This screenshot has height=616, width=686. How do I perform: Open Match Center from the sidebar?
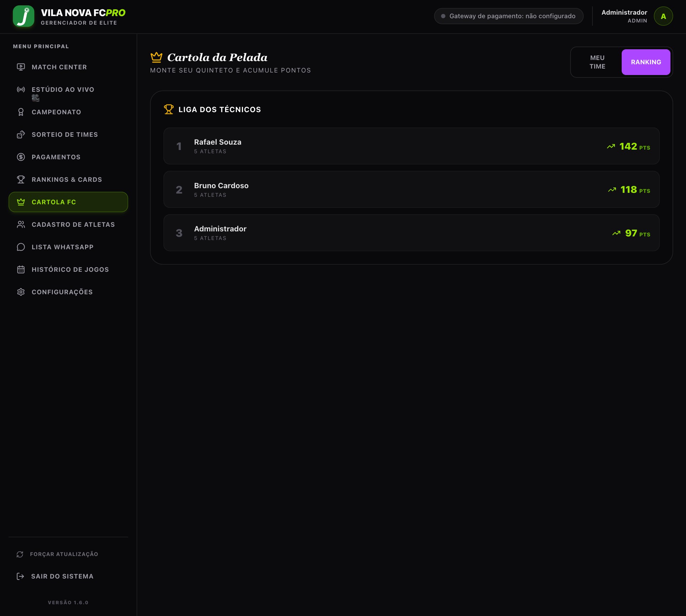[68, 67]
